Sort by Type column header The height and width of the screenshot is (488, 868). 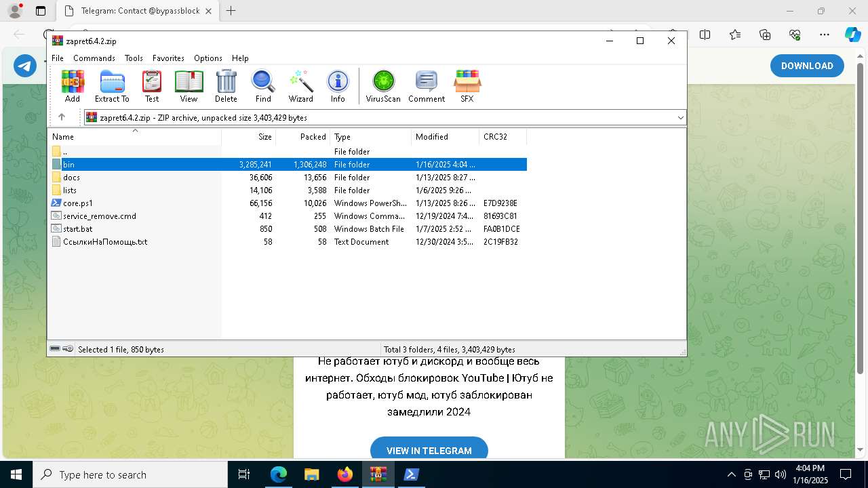(371, 137)
